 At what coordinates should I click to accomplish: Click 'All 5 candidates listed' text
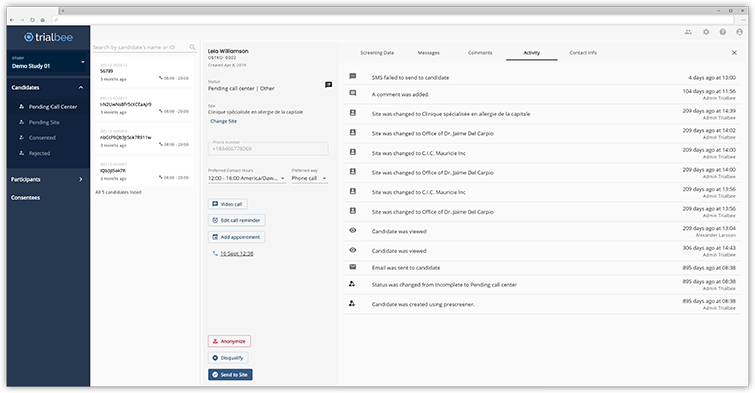(x=118, y=192)
